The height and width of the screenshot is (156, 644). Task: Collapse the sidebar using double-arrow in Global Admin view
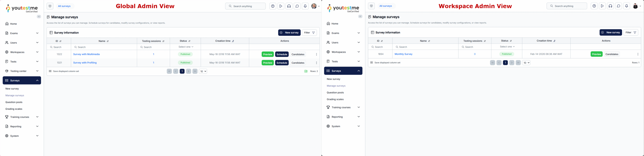(x=39, y=17)
